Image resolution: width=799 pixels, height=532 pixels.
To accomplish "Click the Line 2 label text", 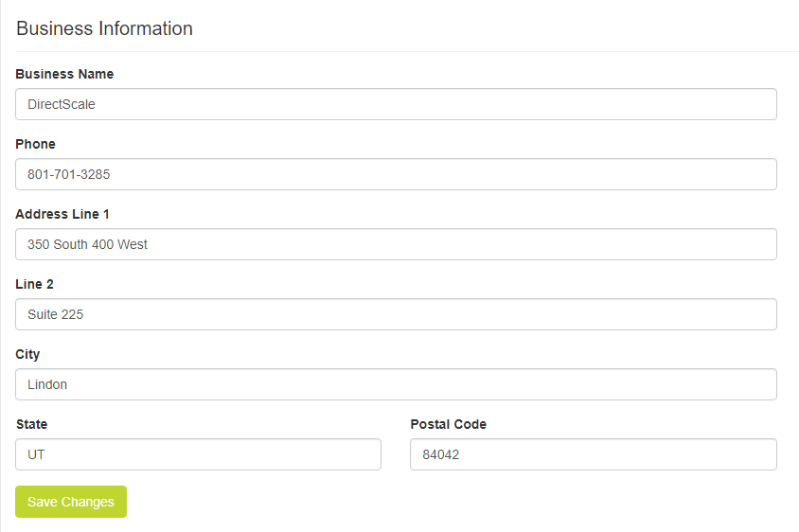I will click(36, 284).
